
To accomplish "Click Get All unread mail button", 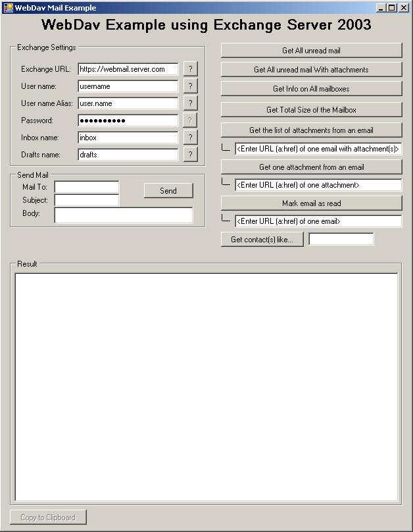I will click(311, 51).
